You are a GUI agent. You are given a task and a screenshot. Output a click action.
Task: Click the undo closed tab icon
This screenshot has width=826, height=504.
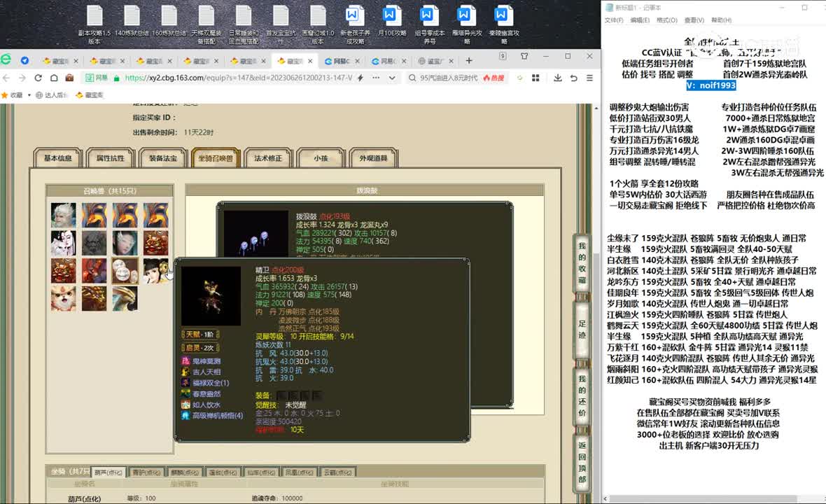574,78
